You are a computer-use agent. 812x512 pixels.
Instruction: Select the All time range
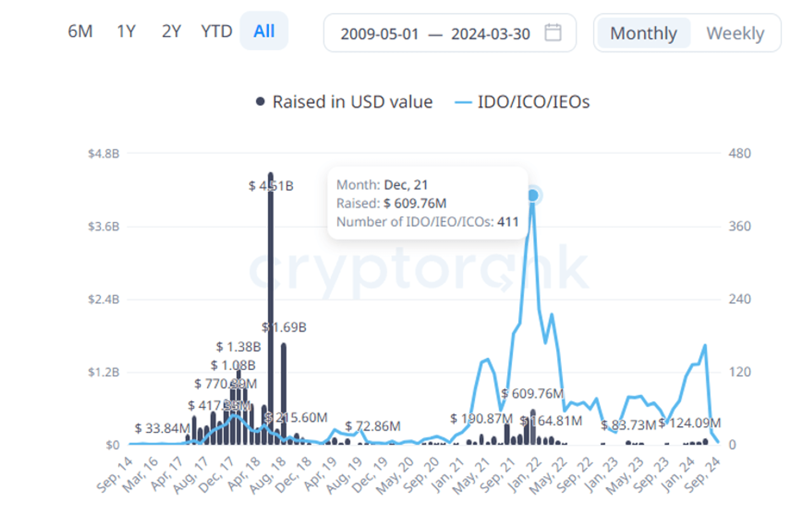click(264, 31)
